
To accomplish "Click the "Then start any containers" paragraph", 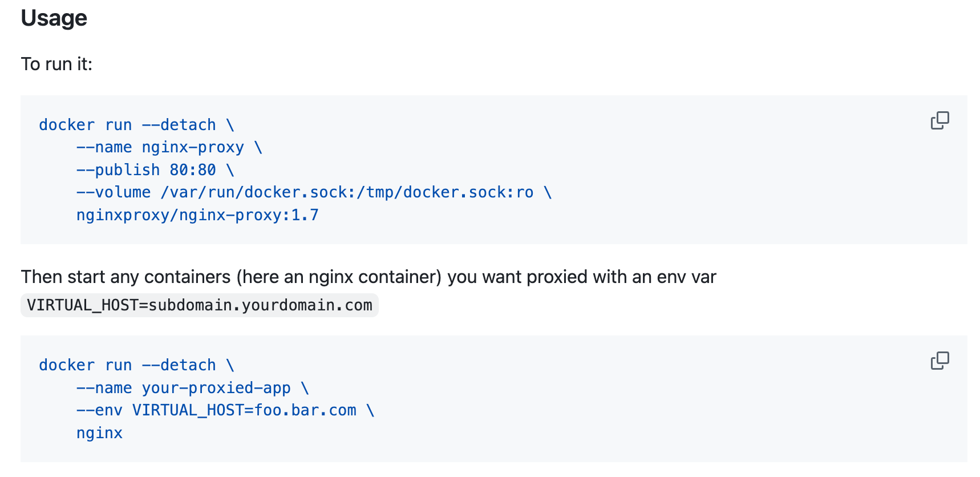I will pyautogui.click(x=368, y=277).
